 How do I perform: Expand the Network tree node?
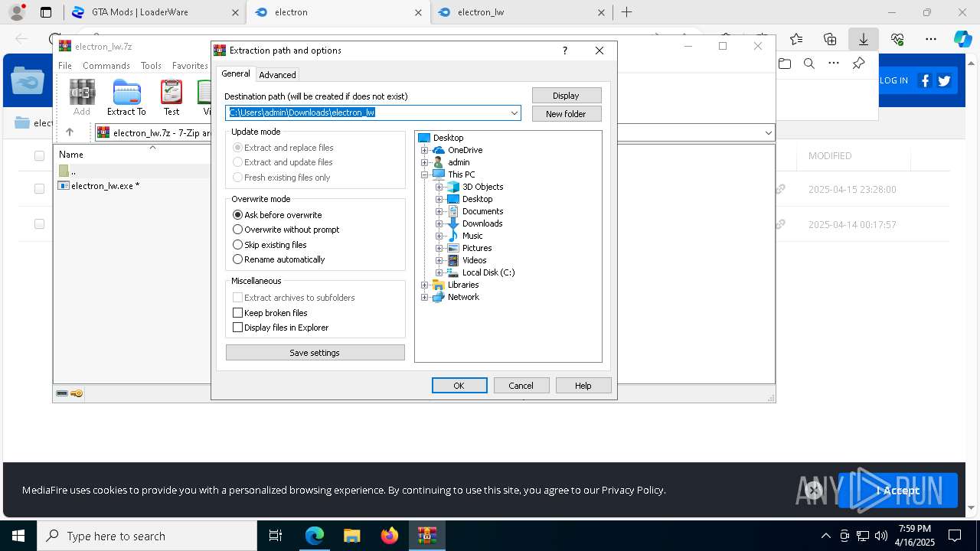(425, 297)
